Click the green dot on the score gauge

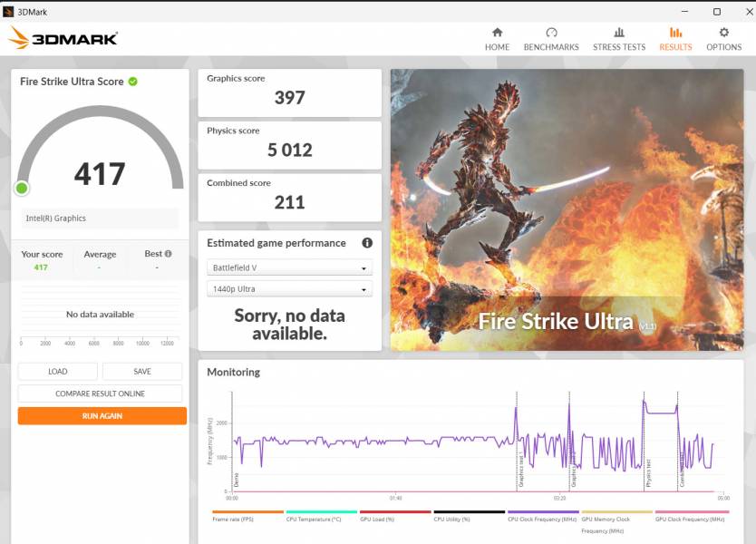coord(22,188)
